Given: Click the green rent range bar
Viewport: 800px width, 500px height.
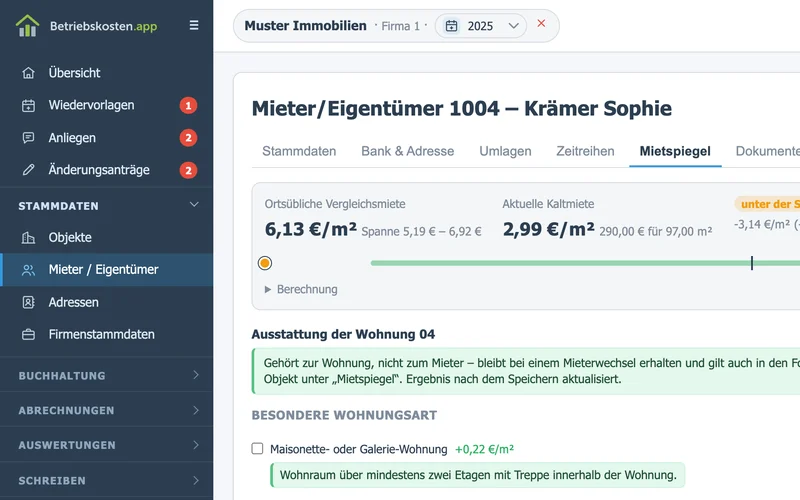Looking at the screenshot, I should 585,263.
